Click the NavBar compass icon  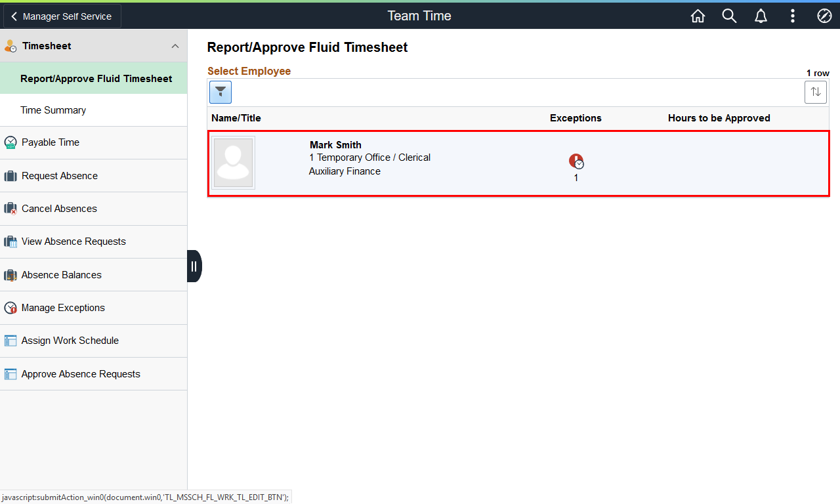click(x=824, y=16)
